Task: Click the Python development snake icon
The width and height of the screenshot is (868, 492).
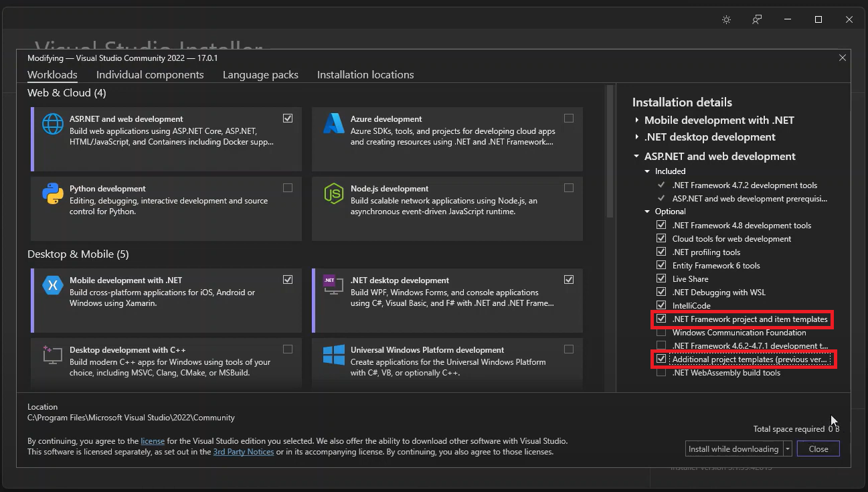Action: tap(53, 193)
